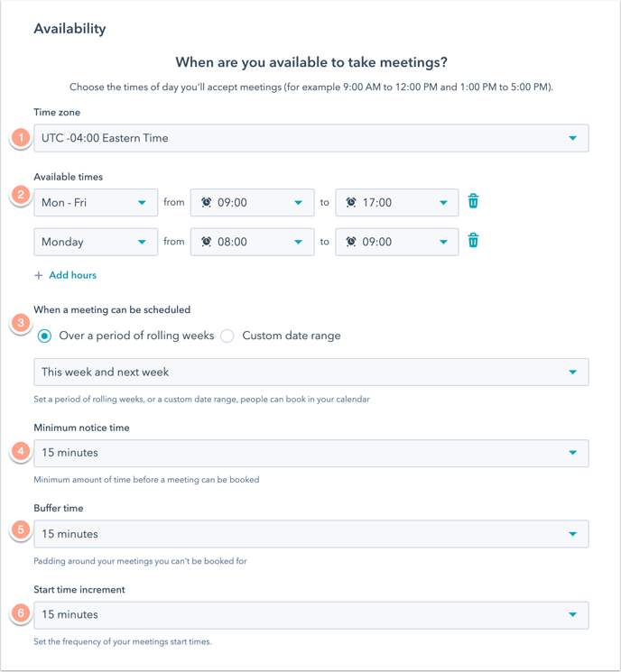Expand the Minimum notice time dropdown
The image size is (621, 672).
point(310,453)
